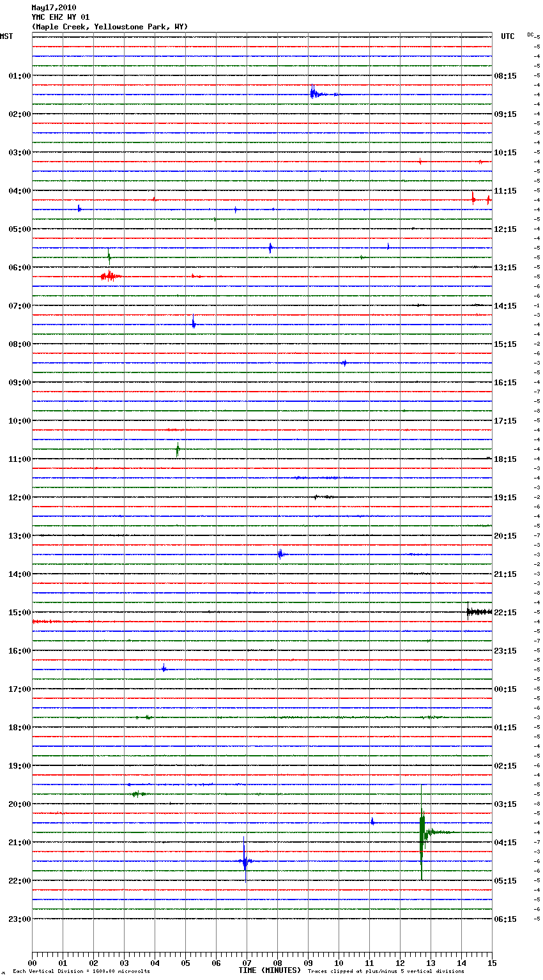Click the blue event on the 01:30 trace

(x=318, y=93)
